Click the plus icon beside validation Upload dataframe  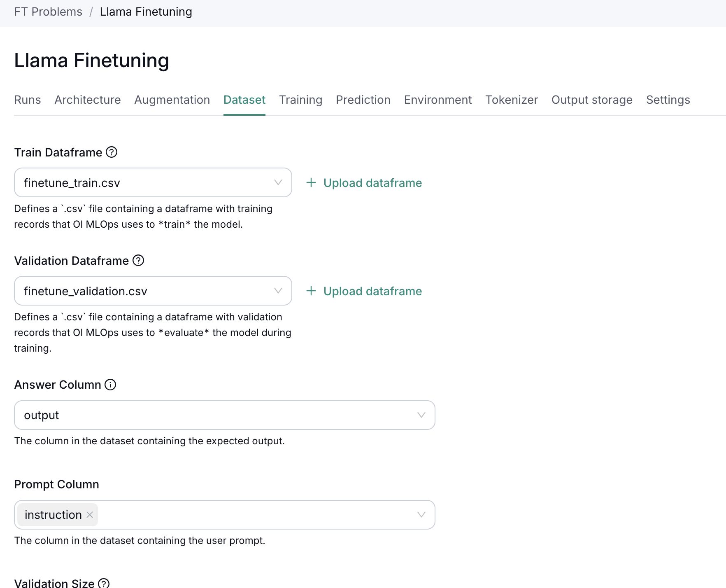point(311,291)
